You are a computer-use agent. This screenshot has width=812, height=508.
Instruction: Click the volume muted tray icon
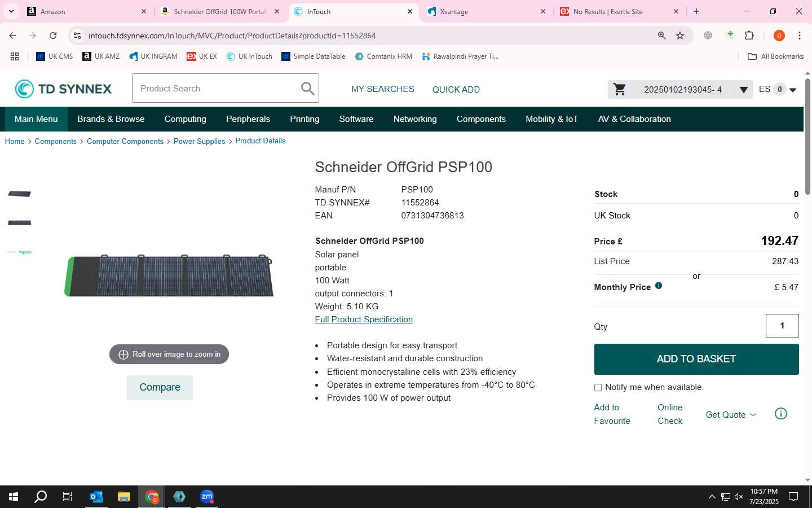point(739,497)
